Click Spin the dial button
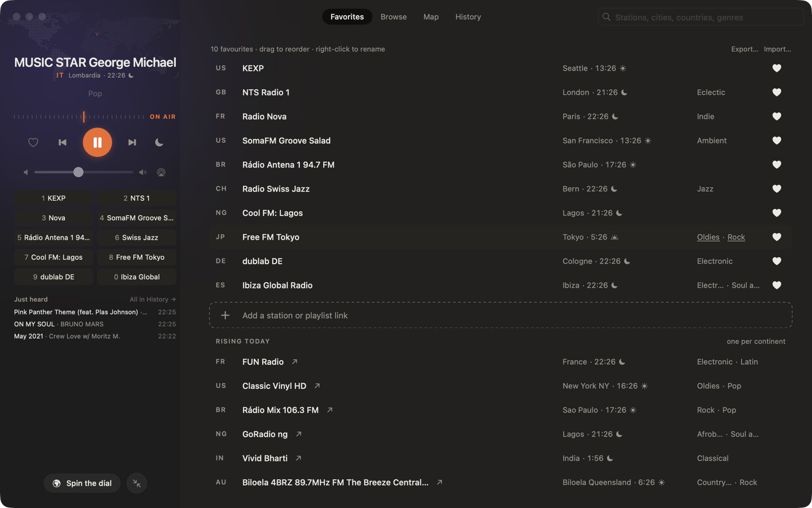This screenshot has width=812, height=508. point(82,483)
